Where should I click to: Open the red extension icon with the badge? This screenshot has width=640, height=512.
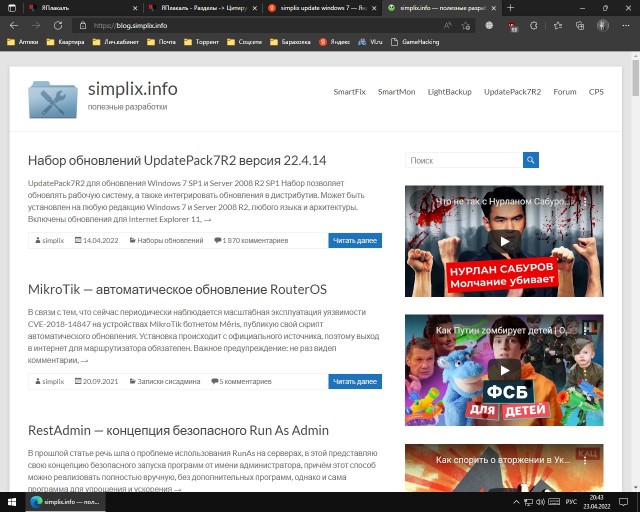coord(512,26)
